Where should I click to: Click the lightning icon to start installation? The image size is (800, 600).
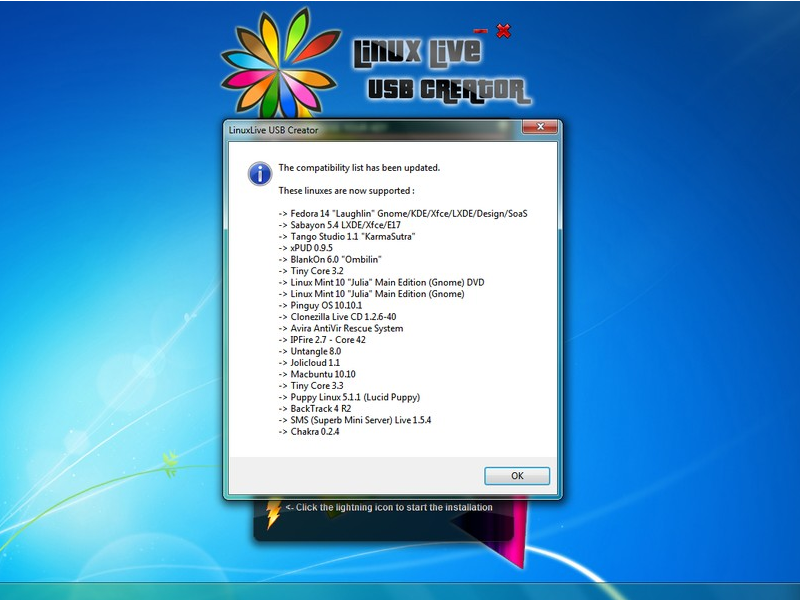273,514
